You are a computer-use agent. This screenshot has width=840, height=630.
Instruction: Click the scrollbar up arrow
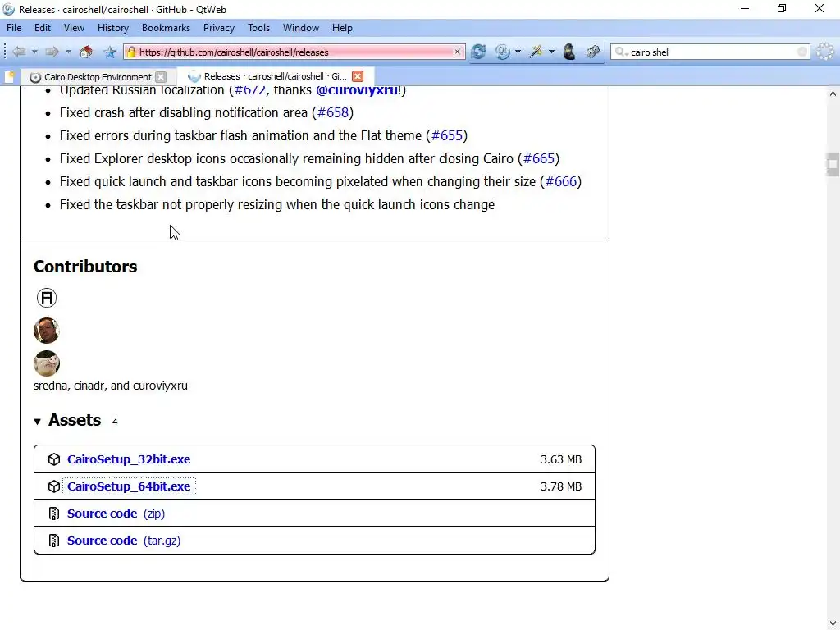tap(833, 94)
